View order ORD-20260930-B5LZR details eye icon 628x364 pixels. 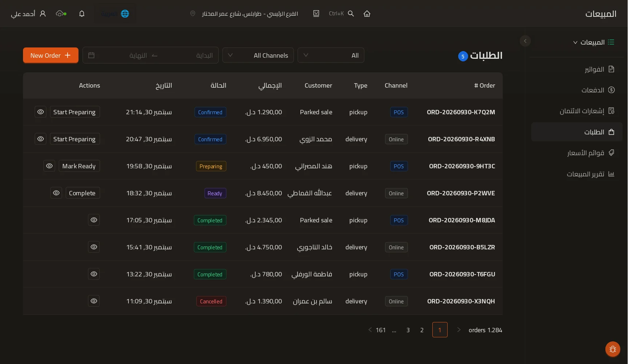[94, 247]
